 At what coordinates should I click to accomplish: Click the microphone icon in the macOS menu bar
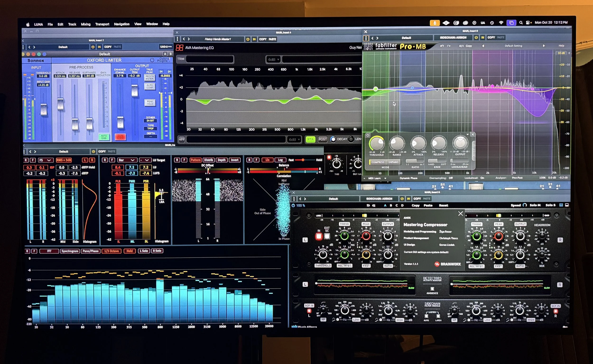pos(435,22)
